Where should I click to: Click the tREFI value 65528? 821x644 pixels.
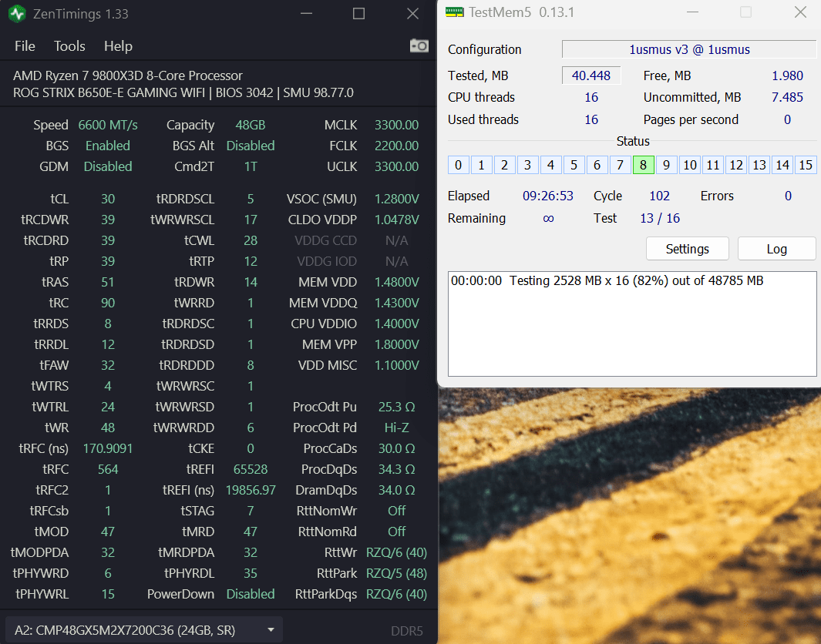[251, 469]
